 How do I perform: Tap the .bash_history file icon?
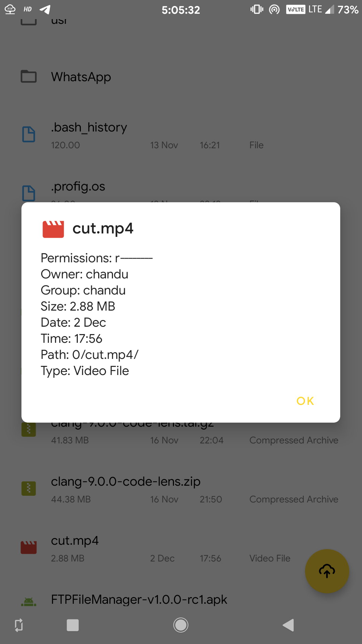pos(29,134)
